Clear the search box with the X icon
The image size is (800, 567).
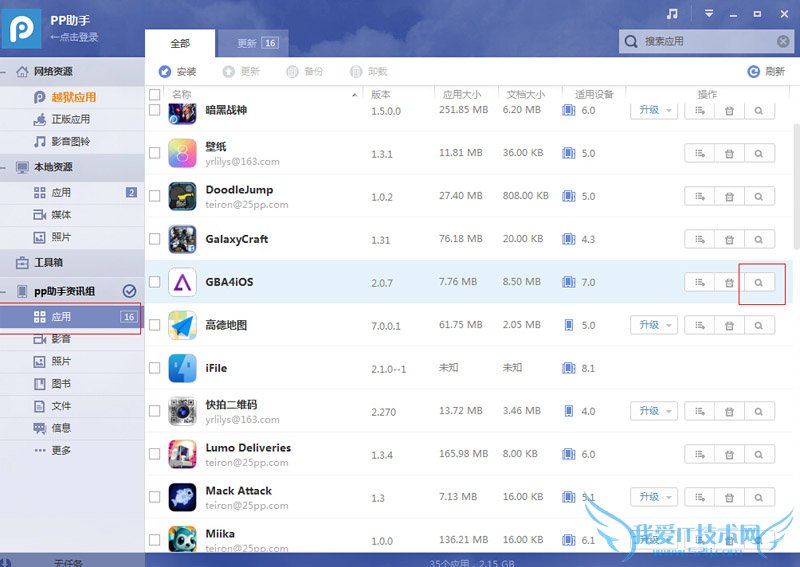[783, 41]
